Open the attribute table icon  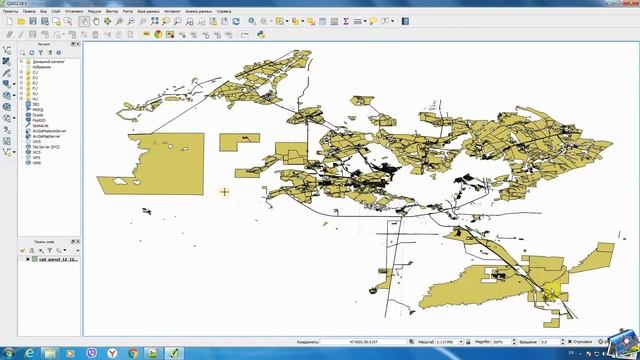pyautogui.click(x=322, y=21)
